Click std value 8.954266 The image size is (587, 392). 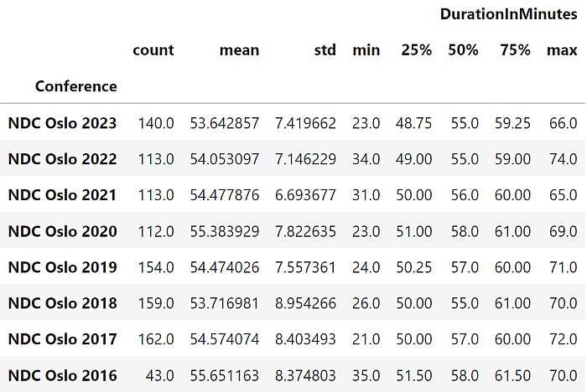tap(305, 303)
